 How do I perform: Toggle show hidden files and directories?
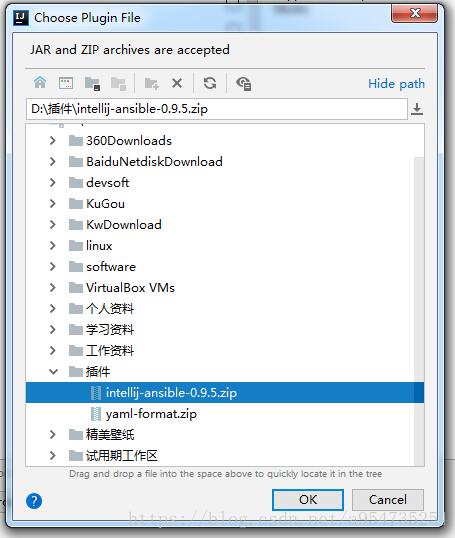tap(244, 83)
